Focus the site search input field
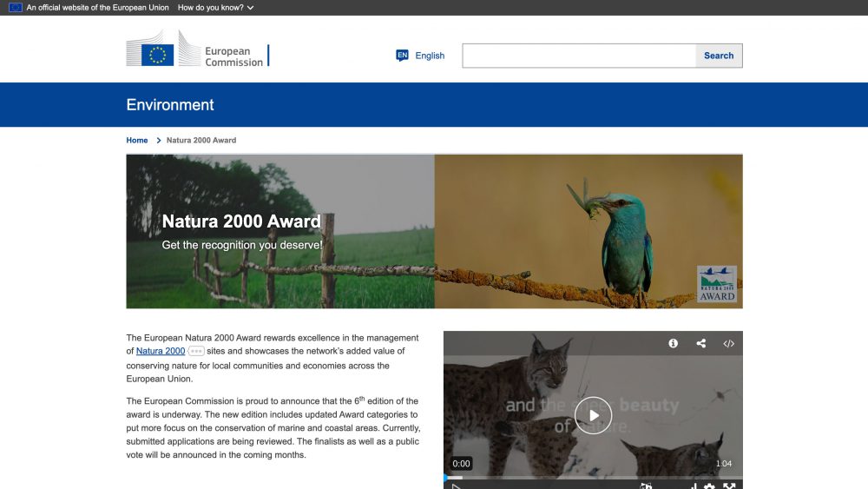Screen dimensions: 868x489 579,56
